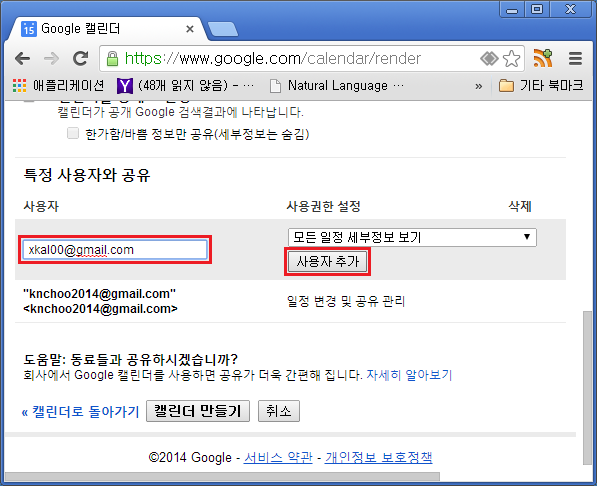Screen dimensions: 597x486
Task: Open the 모든 일정 세부정보 보기 permission dropdown
Action: pos(412,237)
